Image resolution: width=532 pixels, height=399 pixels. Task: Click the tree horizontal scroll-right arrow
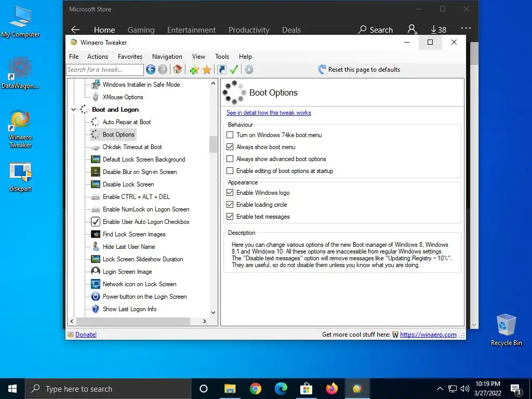click(x=204, y=321)
